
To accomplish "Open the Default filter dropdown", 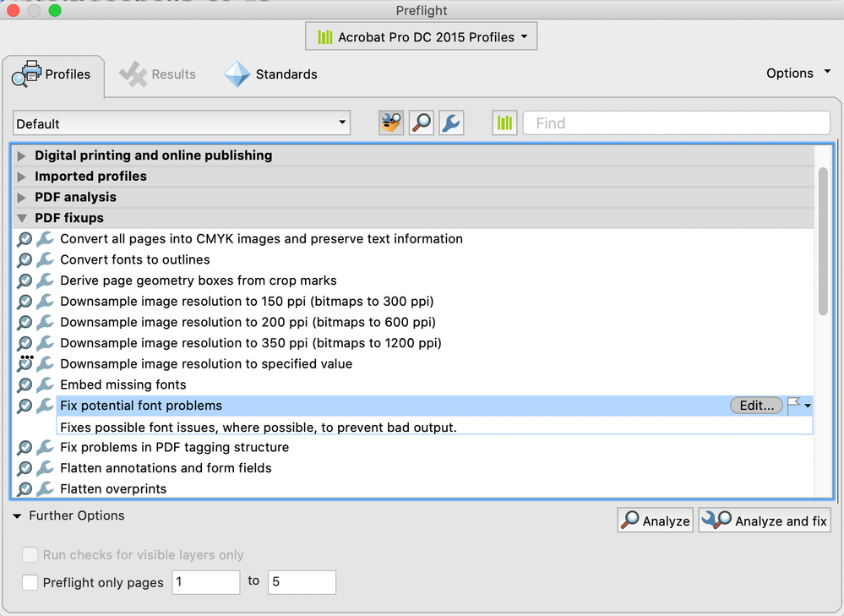I will [x=182, y=123].
